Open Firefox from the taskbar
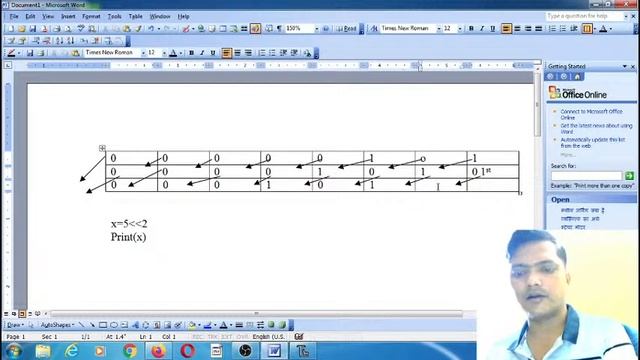This screenshot has height=360, width=640. (159, 351)
